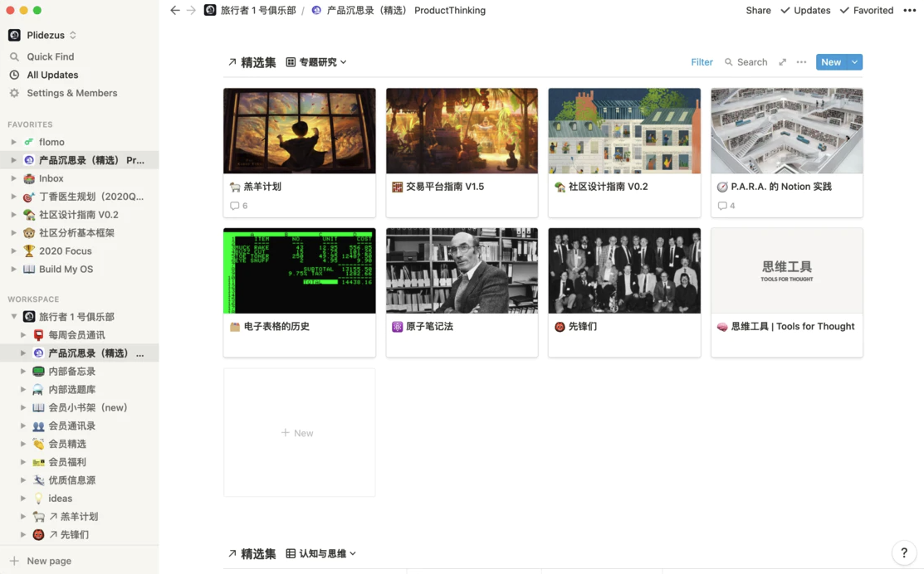Click the flomo page icon in Favorites

tap(29, 142)
